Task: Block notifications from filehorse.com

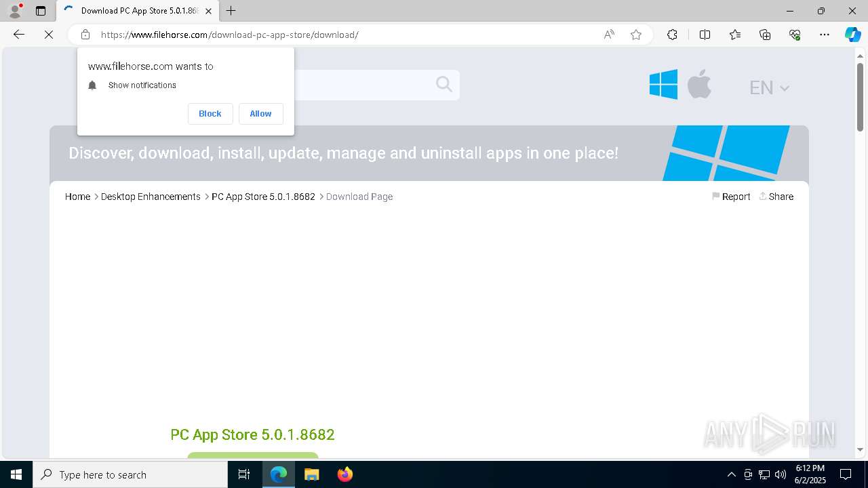Action: pos(210,114)
